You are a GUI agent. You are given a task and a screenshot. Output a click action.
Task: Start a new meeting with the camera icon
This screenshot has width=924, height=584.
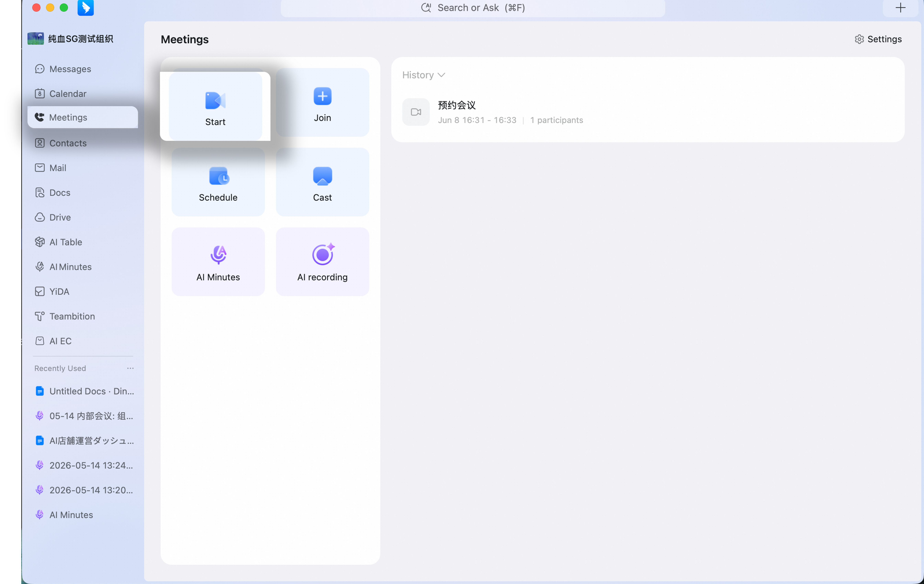coord(215,101)
